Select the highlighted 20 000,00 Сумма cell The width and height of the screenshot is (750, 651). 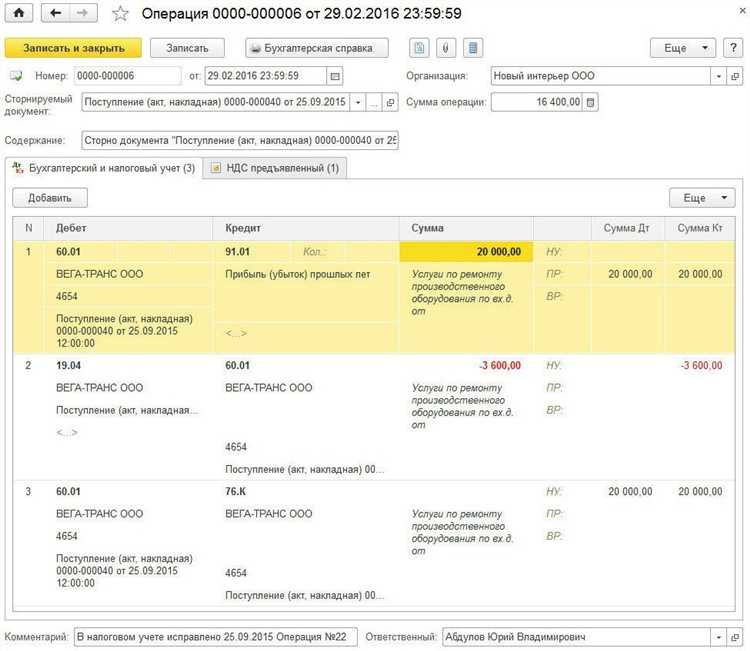(465, 251)
